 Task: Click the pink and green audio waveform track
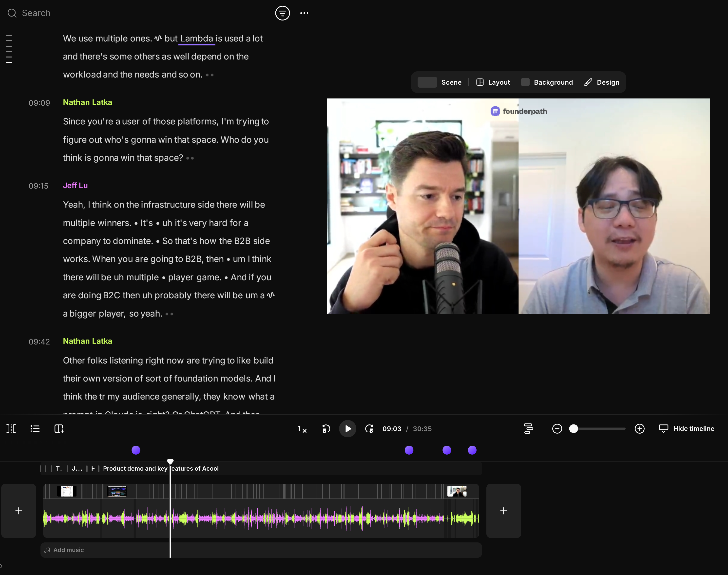point(261,518)
